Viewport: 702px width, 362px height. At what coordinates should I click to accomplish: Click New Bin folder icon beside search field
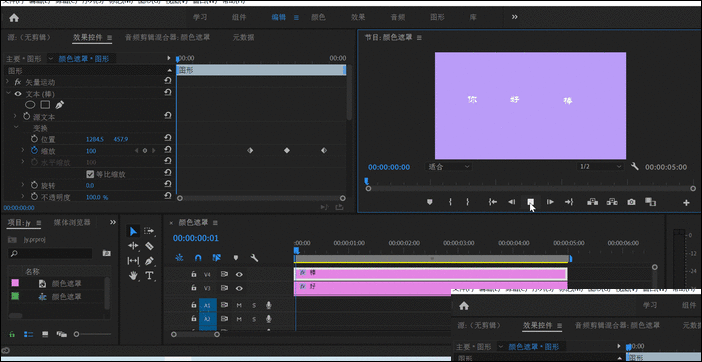click(107, 253)
